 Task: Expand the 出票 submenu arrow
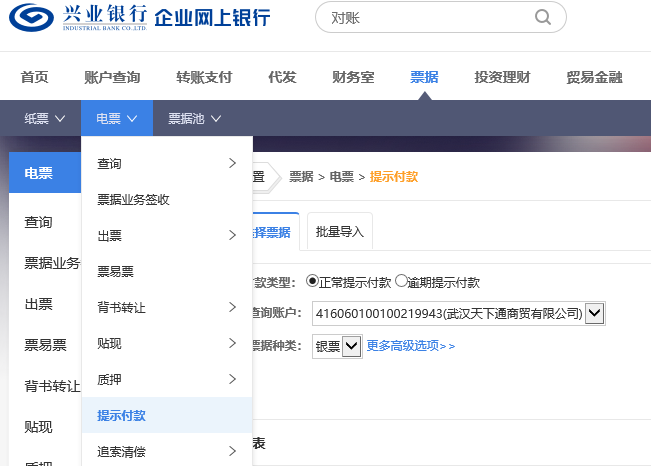[232, 235]
